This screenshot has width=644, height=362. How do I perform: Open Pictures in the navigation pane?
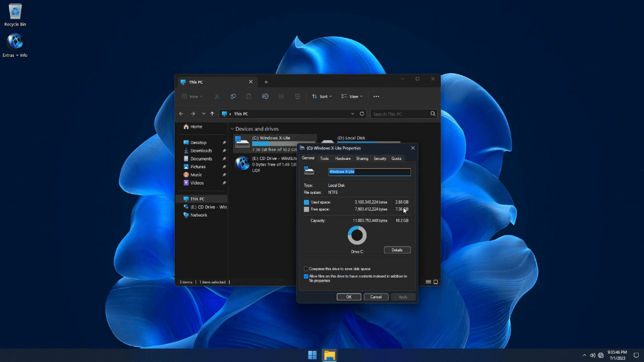pos(195,167)
